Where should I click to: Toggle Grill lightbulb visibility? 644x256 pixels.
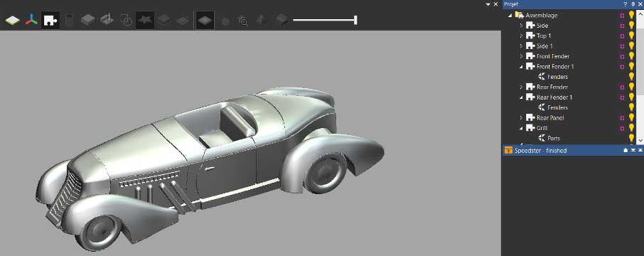coord(631,128)
